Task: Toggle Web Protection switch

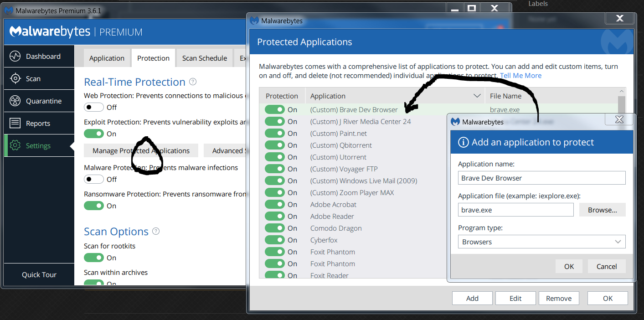Action: pos(94,107)
